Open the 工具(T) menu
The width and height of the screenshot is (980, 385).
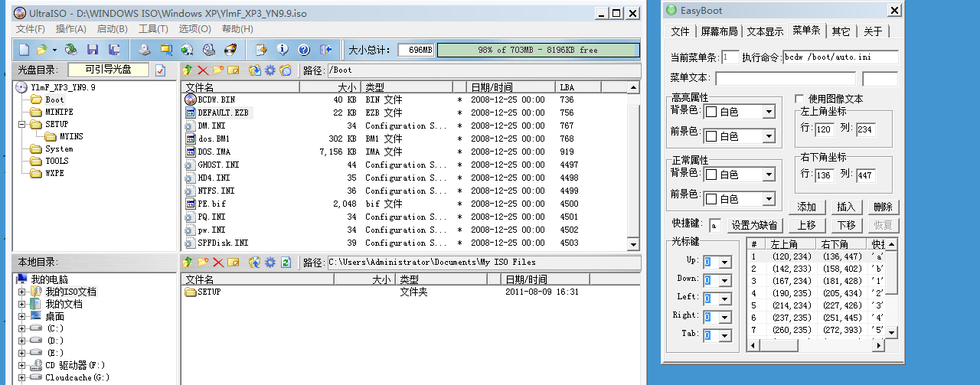(x=153, y=29)
